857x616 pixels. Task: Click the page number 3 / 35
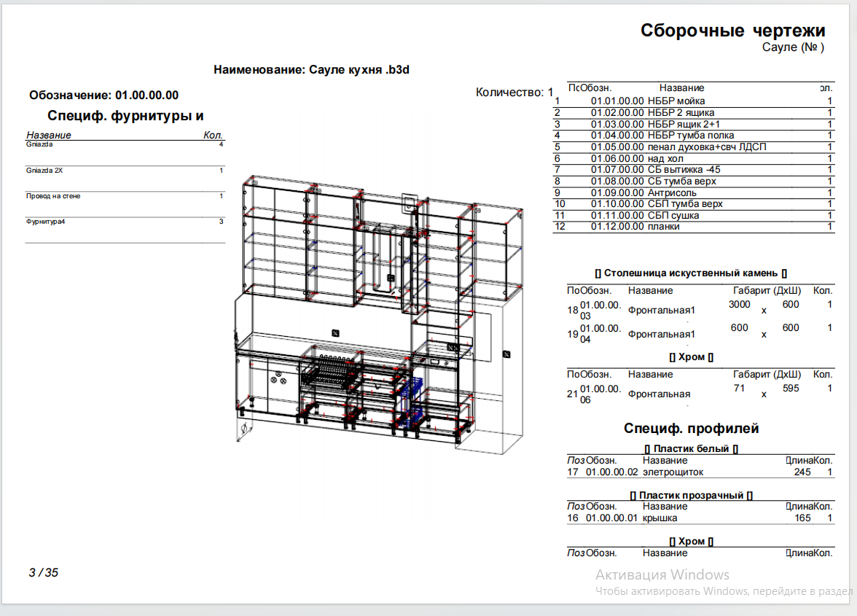point(43,572)
